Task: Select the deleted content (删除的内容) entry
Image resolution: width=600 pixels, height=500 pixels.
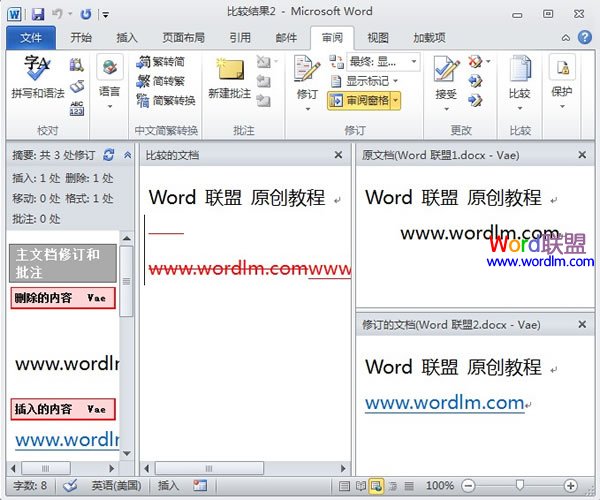Action: pyautogui.click(x=63, y=298)
